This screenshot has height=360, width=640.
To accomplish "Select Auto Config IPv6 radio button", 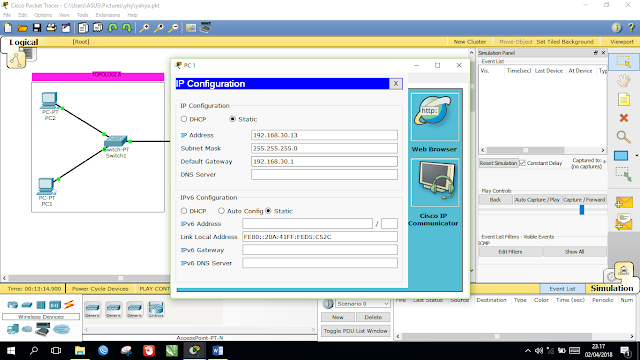I will (221, 211).
